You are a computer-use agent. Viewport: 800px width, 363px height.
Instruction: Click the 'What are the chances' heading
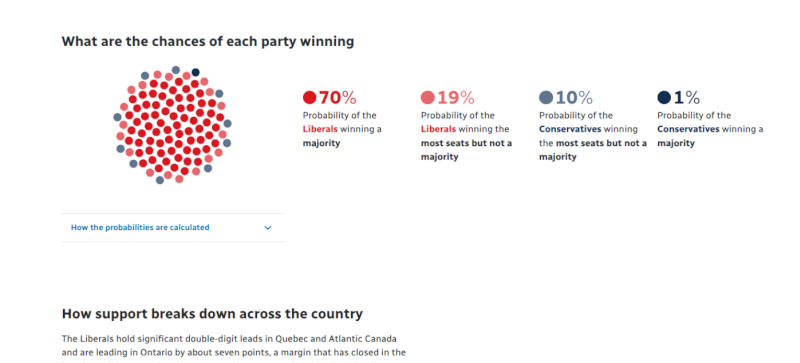point(208,41)
